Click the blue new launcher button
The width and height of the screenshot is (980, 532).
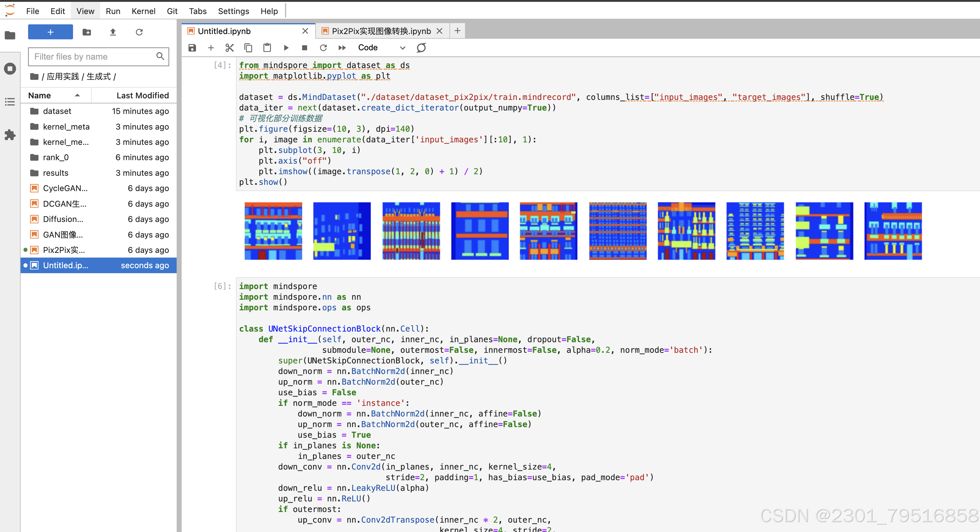50,32
